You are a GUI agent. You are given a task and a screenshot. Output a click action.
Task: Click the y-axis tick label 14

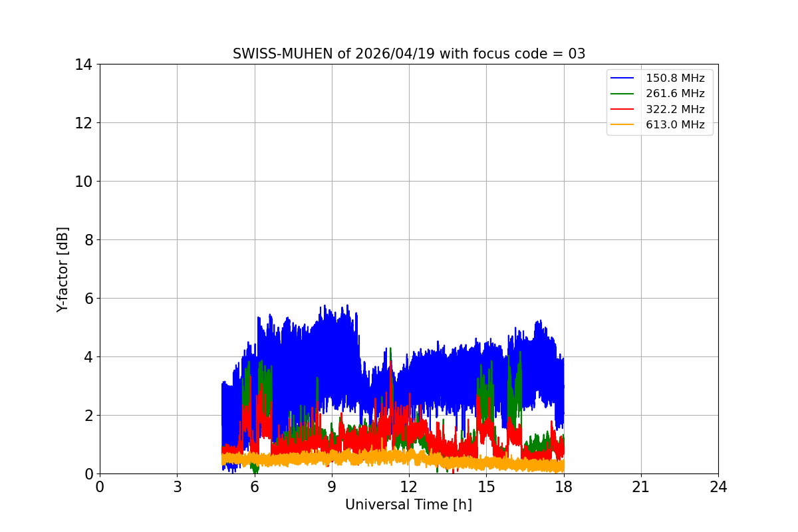84,65
